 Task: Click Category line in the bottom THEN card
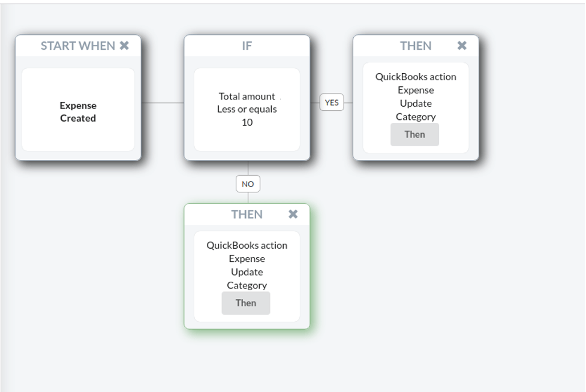pyautogui.click(x=247, y=285)
